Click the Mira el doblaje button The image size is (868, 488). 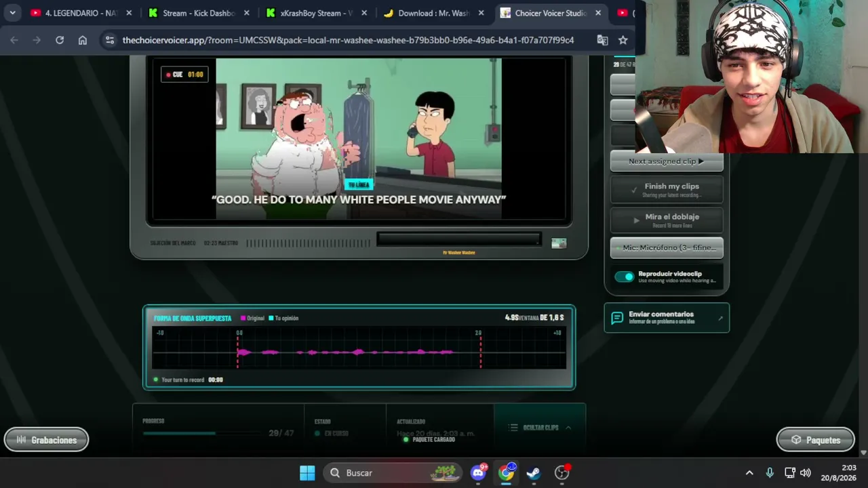667,220
